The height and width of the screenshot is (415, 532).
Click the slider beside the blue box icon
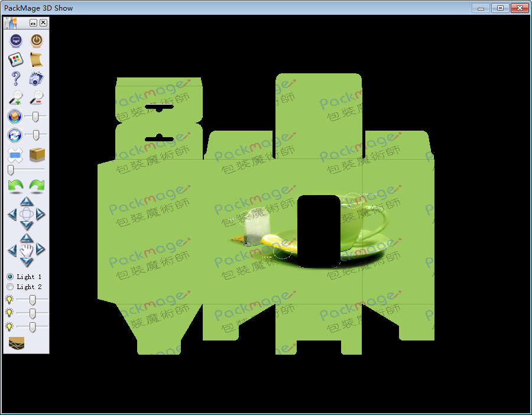tap(35, 116)
